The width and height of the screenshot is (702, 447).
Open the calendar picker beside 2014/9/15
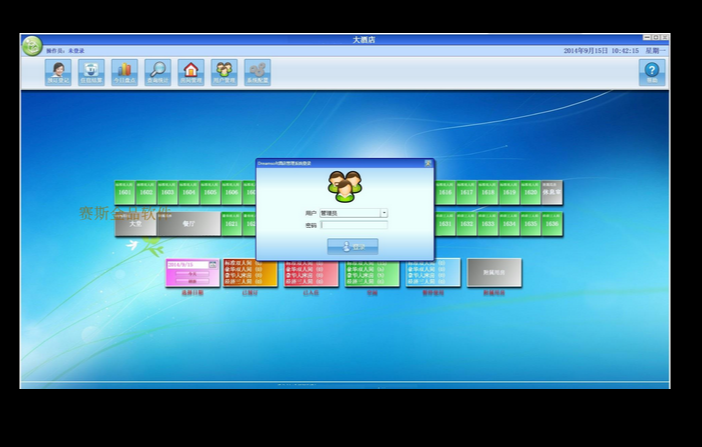coord(213,265)
